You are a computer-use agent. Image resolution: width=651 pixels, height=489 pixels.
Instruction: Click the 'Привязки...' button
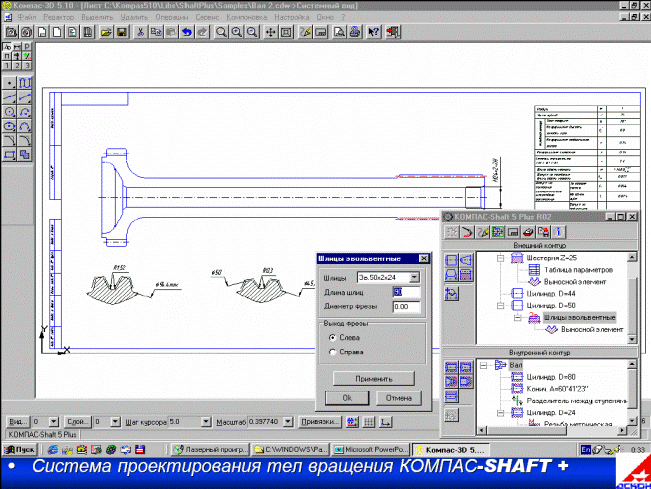click(320, 422)
